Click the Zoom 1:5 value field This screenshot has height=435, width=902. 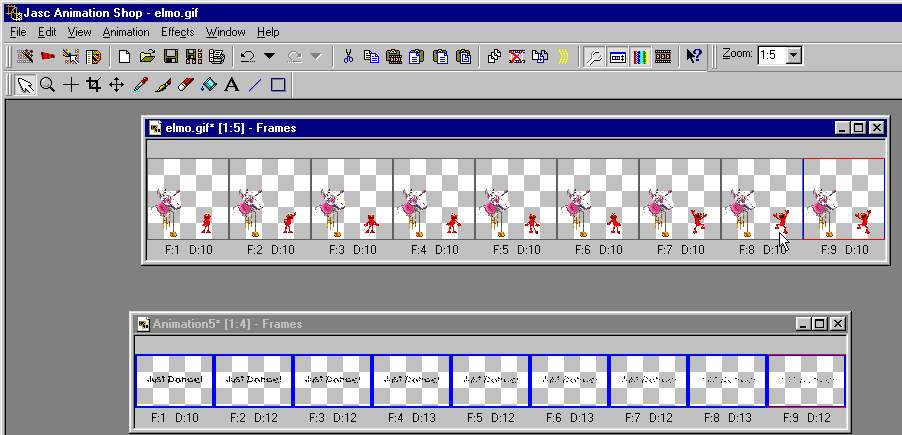pyautogui.click(x=772, y=56)
